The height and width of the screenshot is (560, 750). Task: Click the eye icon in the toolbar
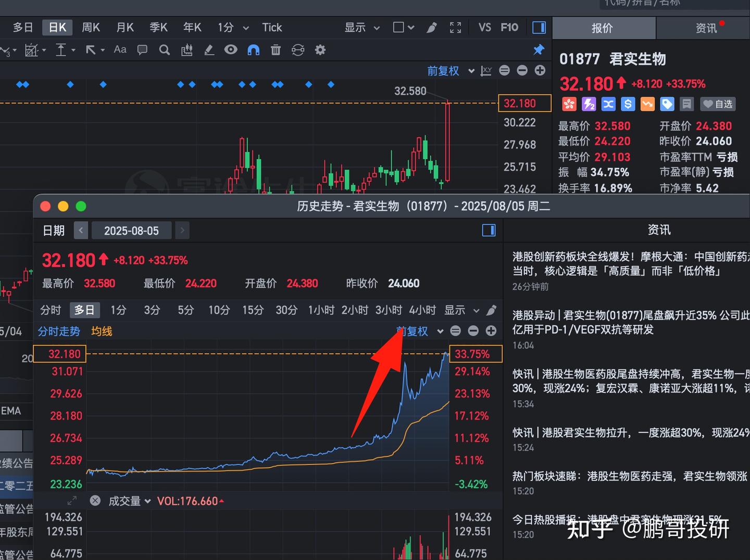pos(231,50)
